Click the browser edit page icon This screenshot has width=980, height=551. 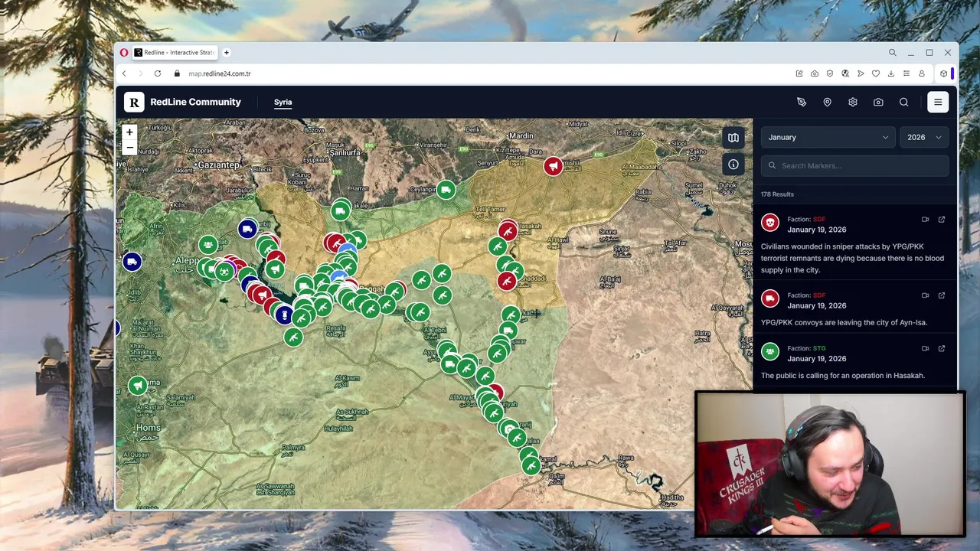pyautogui.click(x=799, y=73)
